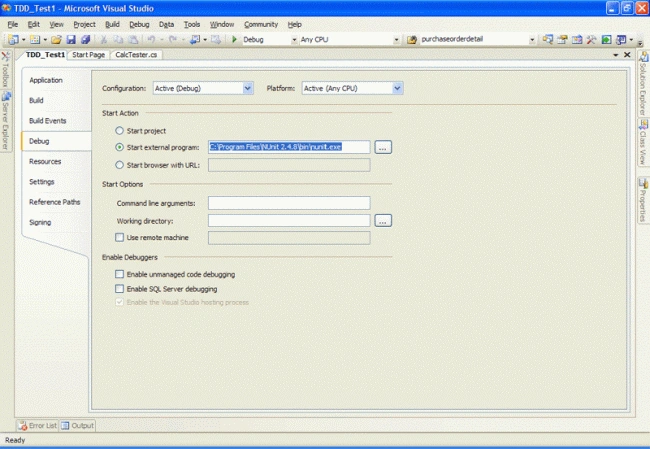
Task: Open the Add New Item dropdown arrow
Action: 45,40
